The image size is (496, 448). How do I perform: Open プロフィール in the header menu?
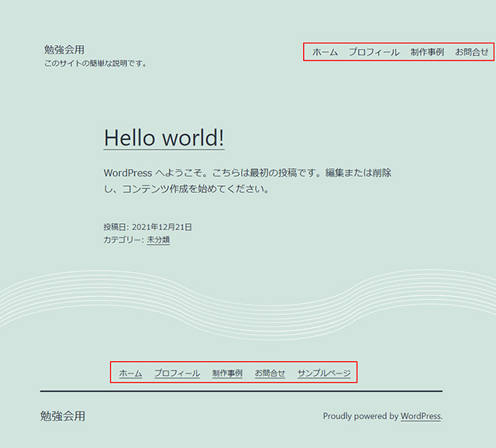point(374,52)
